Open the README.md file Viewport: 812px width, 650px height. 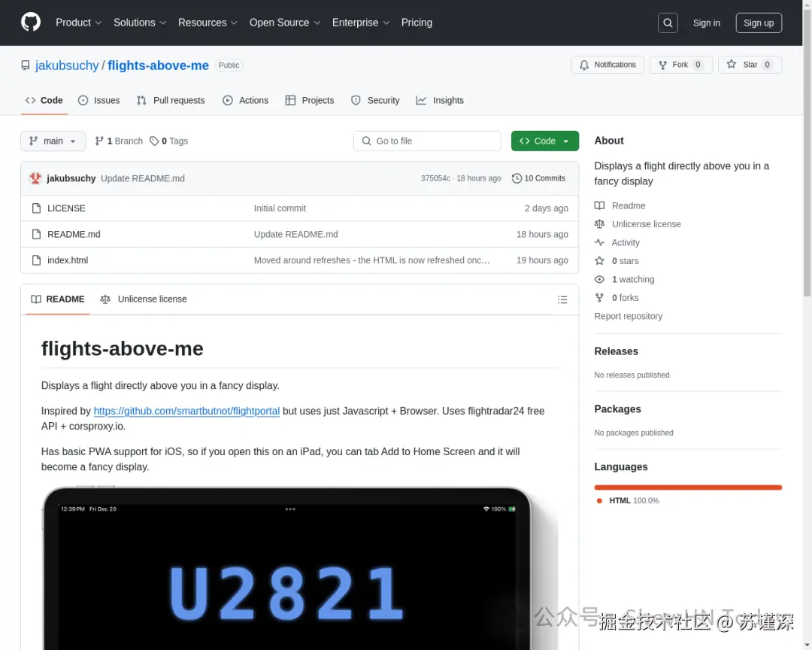74,234
